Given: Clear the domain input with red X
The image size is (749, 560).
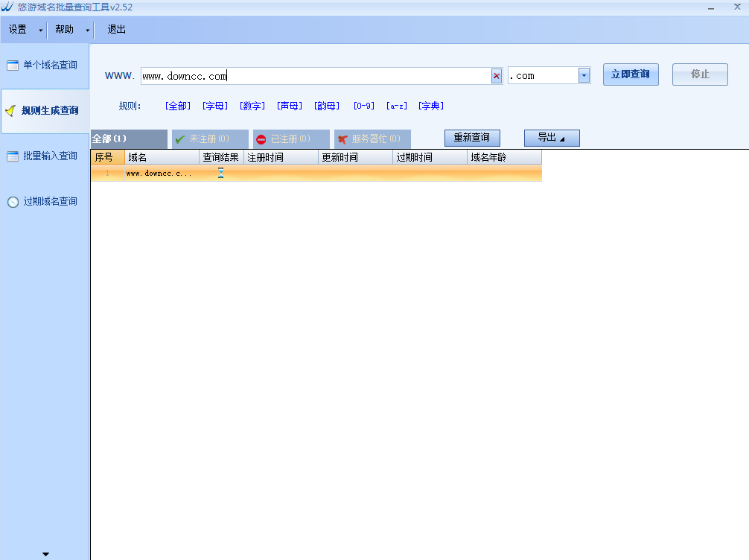Looking at the screenshot, I should pos(497,75).
